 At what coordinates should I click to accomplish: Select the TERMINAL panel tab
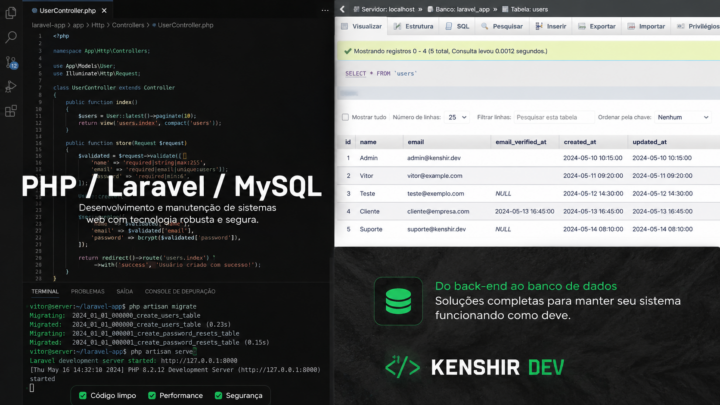pos(45,292)
